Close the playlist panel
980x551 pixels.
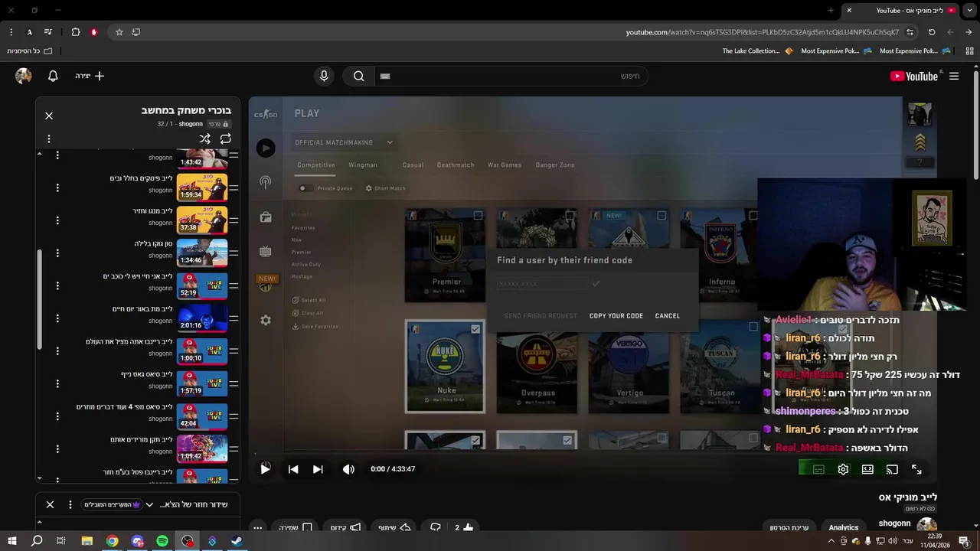(x=49, y=116)
